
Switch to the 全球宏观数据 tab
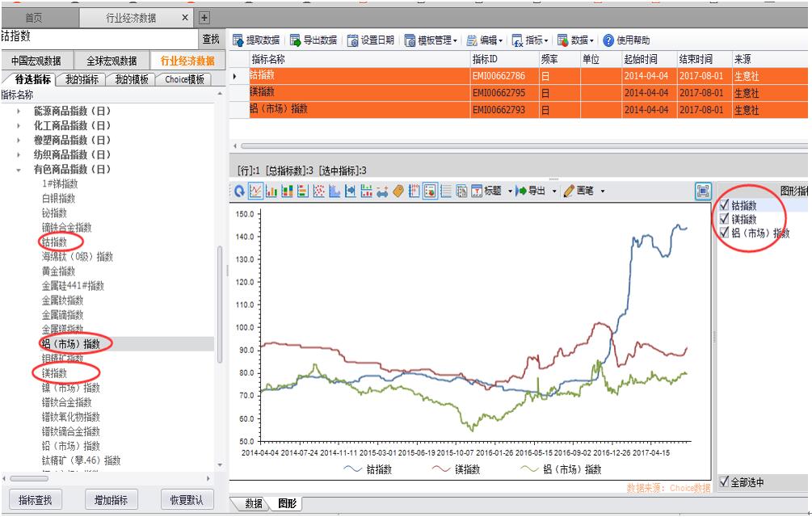coord(111,61)
